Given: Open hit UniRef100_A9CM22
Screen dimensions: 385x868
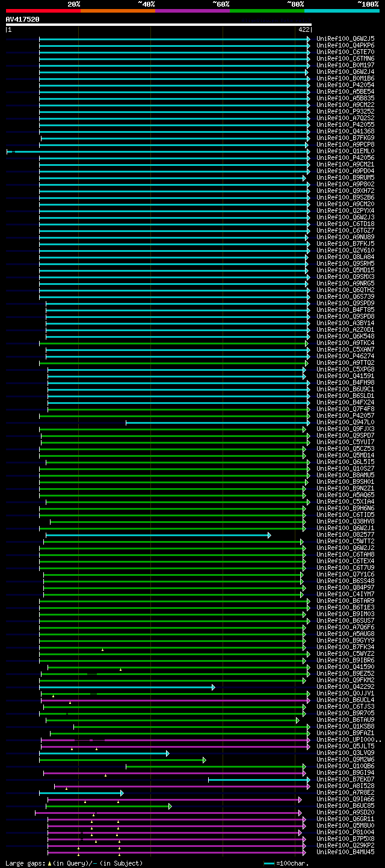Looking at the screenshot, I should 345,105.
